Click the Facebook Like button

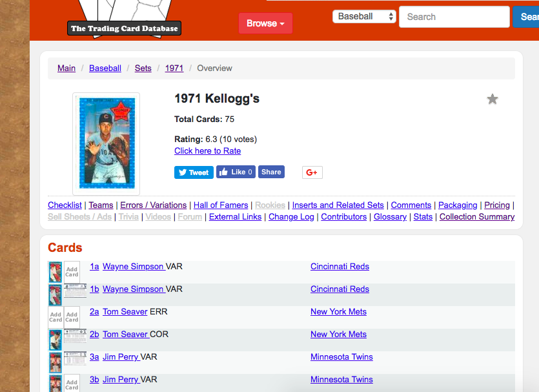tap(236, 172)
